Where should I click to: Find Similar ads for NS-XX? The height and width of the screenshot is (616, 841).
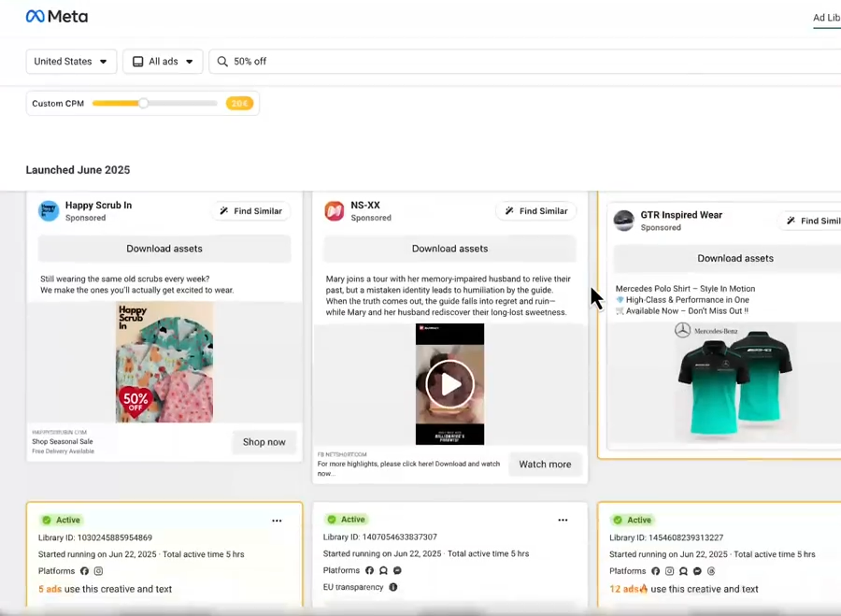pos(536,211)
